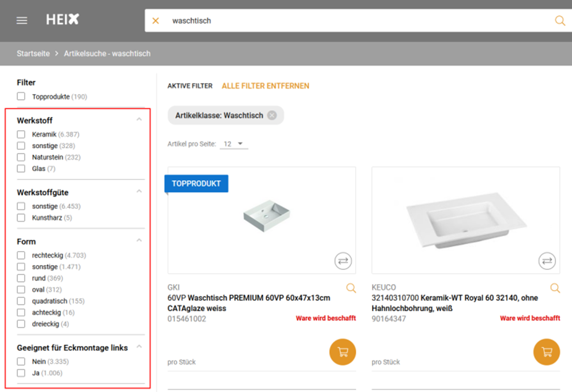572x392 pixels.
Task: Add KEUCO Keramik-WT Royal 60 to cart
Action: coord(547,352)
